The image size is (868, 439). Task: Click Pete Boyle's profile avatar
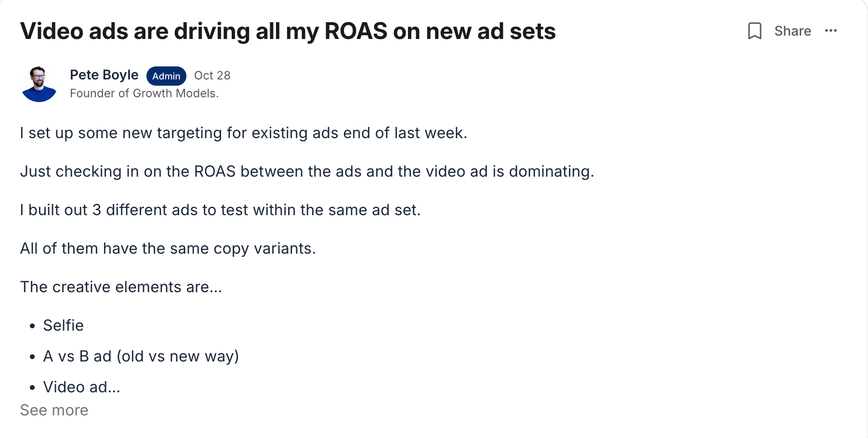tap(39, 84)
